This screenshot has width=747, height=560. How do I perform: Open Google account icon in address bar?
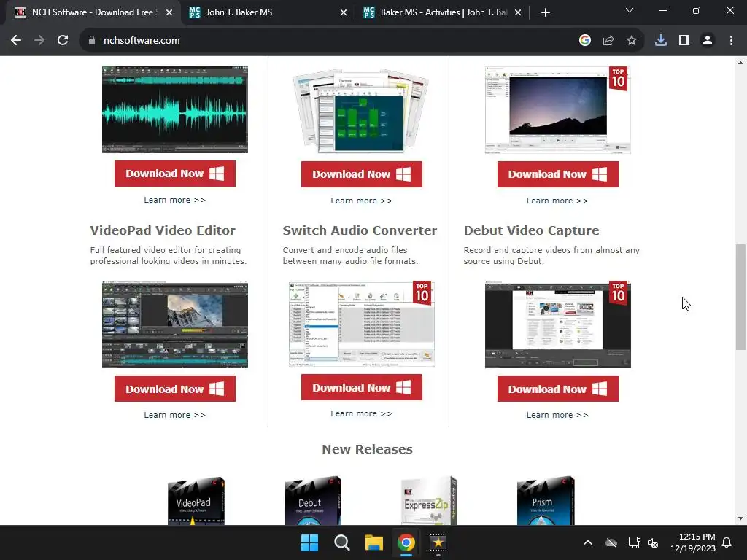pos(585,41)
